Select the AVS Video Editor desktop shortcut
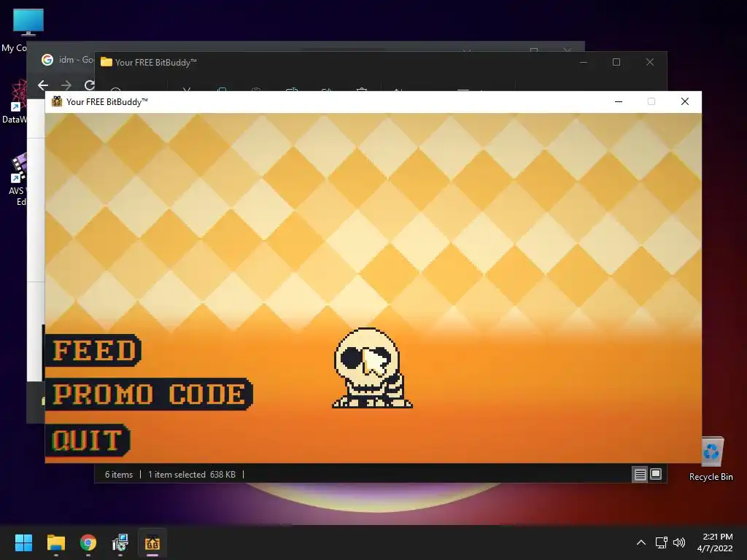 tap(18, 179)
